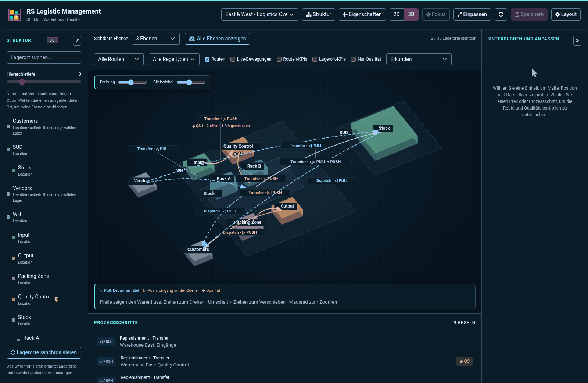The height and width of the screenshot is (383, 588).
Task: Select the Vendors block in the scene
Action: [x=142, y=181]
